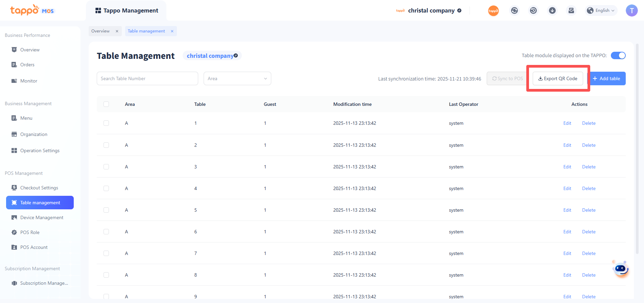The width and height of the screenshot is (644, 303).
Task: Check the select-all checkbox in table header
Action: [106, 104]
